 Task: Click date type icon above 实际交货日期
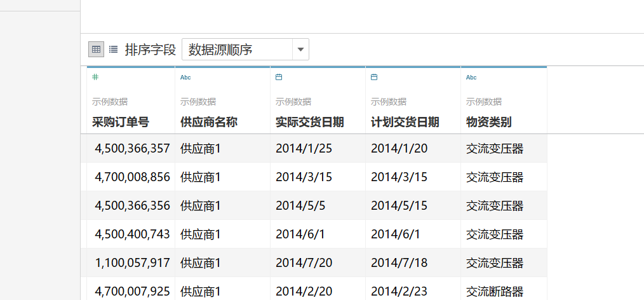click(x=279, y=77)
